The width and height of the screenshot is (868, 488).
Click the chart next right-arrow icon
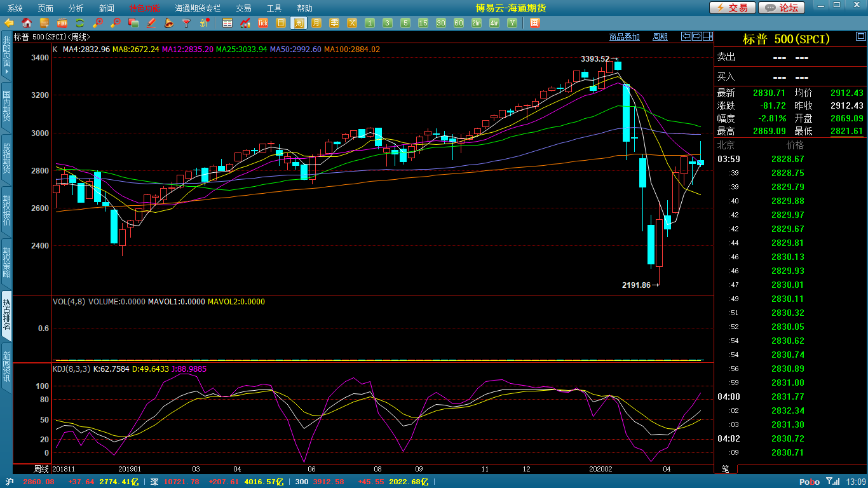[696, 36]
